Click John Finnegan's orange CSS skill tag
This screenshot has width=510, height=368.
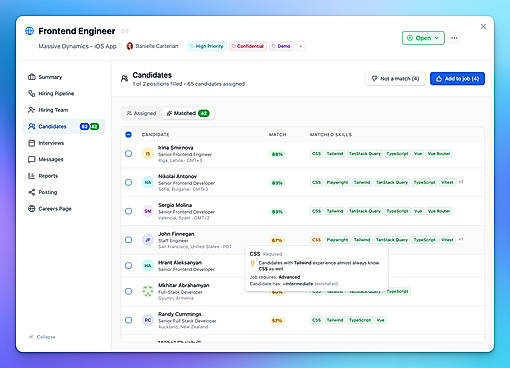point(316,240)
